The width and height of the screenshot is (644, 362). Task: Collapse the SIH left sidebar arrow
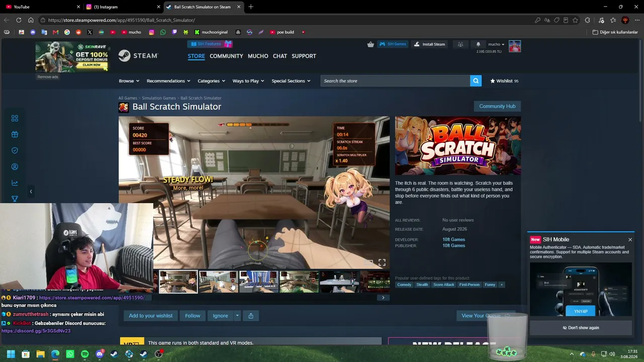click(x=31, y=192)
